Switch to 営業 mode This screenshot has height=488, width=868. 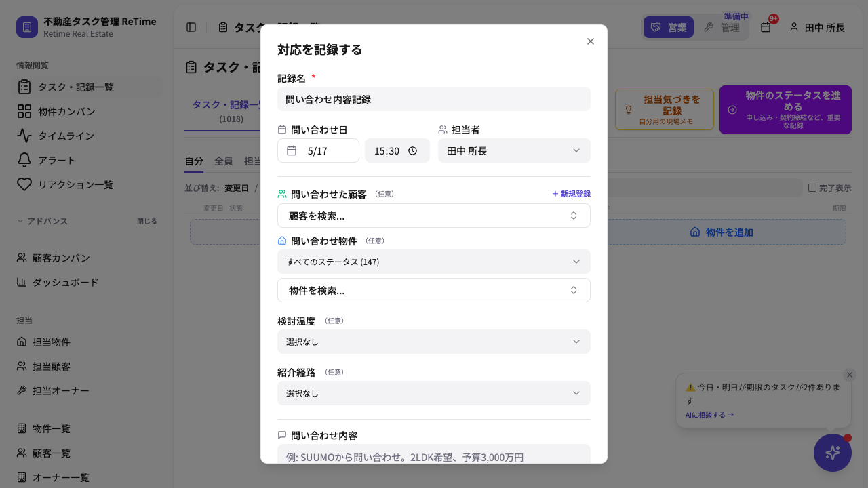click(669, 27)
